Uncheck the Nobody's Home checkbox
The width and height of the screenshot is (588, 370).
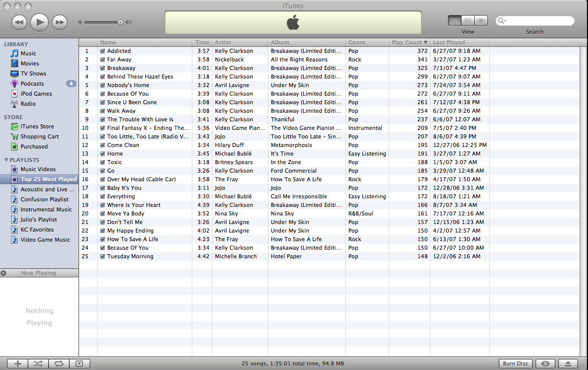coord(102,85)
